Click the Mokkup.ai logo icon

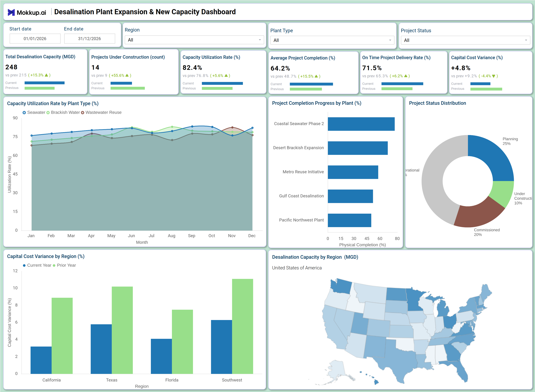pos(11,12)
